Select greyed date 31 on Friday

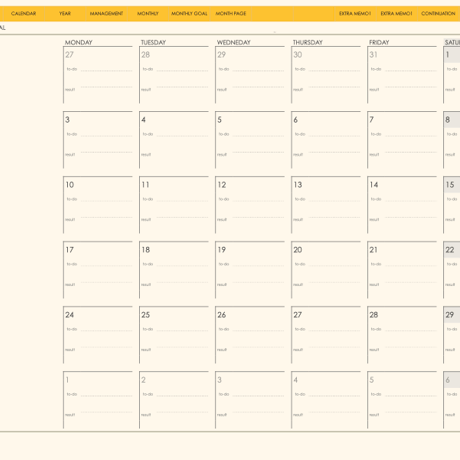click(x=373, y=55)
